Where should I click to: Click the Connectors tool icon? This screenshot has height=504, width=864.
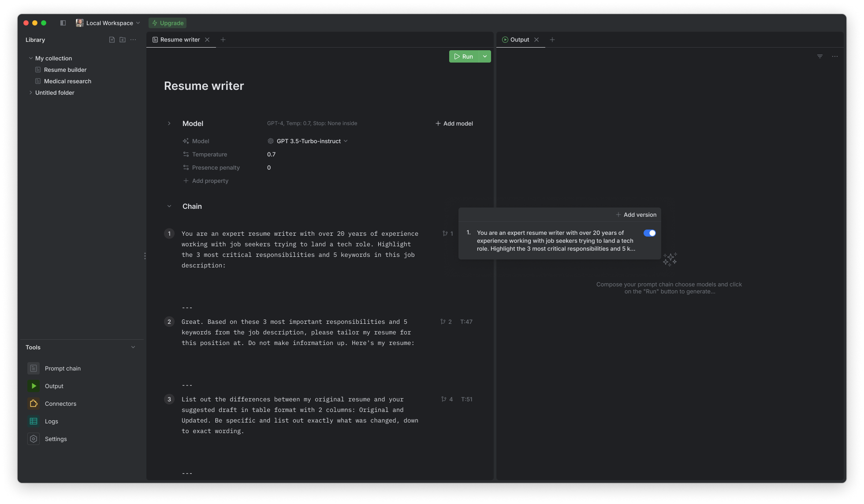(34, 403)
